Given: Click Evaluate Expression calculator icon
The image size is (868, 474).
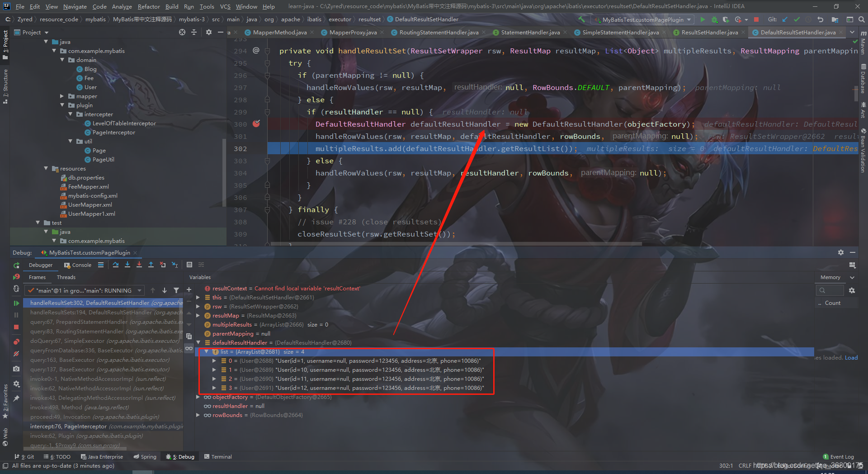Looking at the screenshot, I should (189, 265).
